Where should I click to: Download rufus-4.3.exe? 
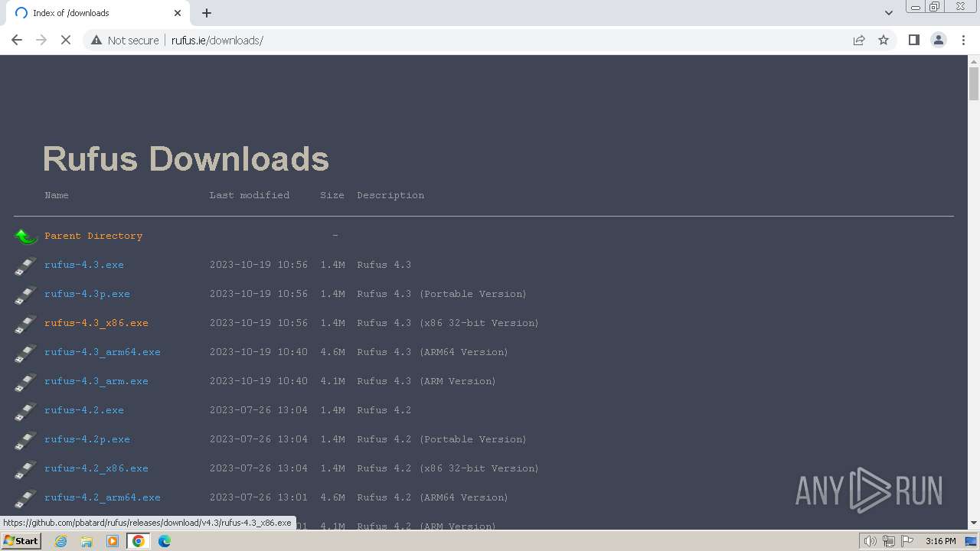tap(84, 265)
